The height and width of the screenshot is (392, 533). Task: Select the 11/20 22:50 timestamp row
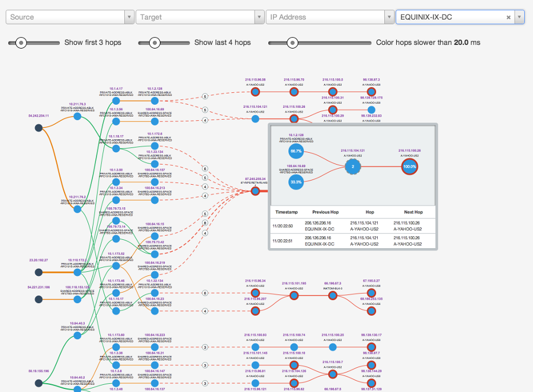tap(353, 226)
